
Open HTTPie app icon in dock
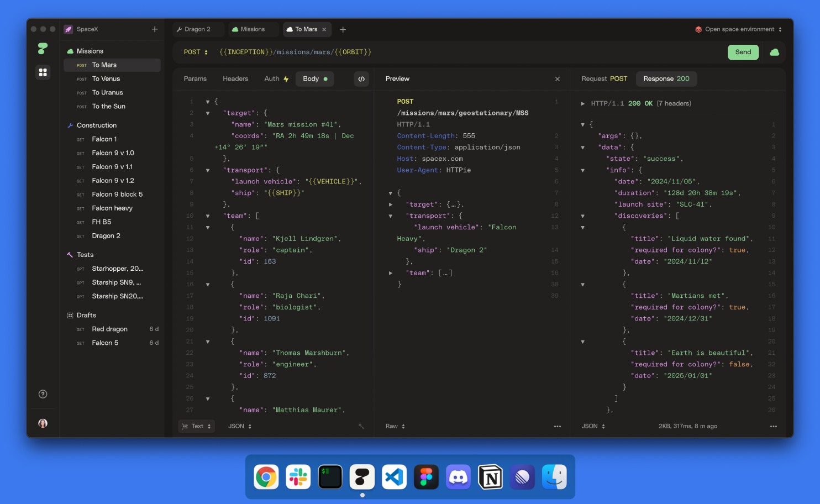tap(362, 477)
